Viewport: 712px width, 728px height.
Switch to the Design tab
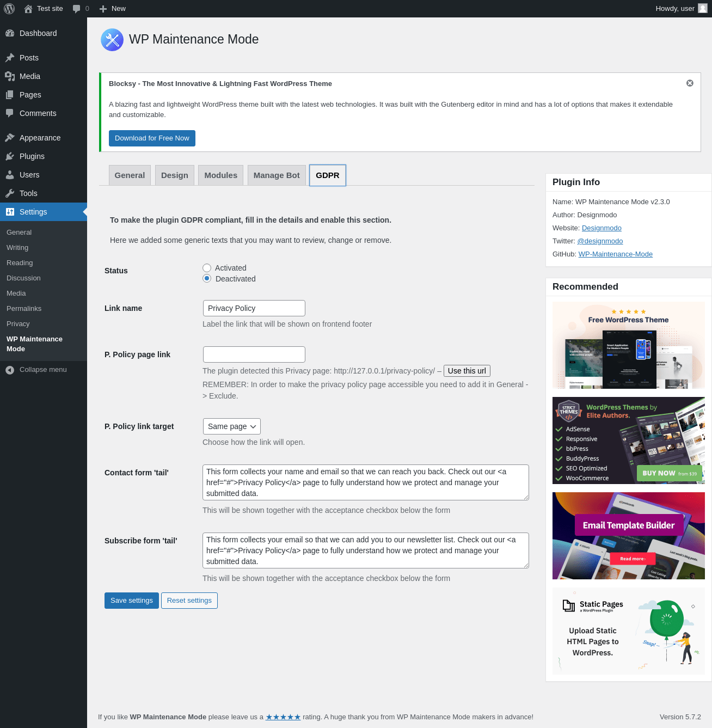(x=175, y=175)
